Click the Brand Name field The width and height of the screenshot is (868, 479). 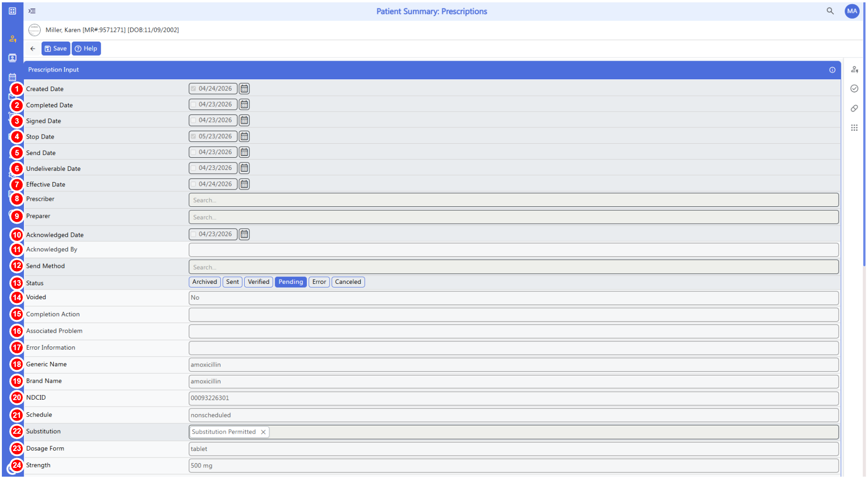point(514,382)
